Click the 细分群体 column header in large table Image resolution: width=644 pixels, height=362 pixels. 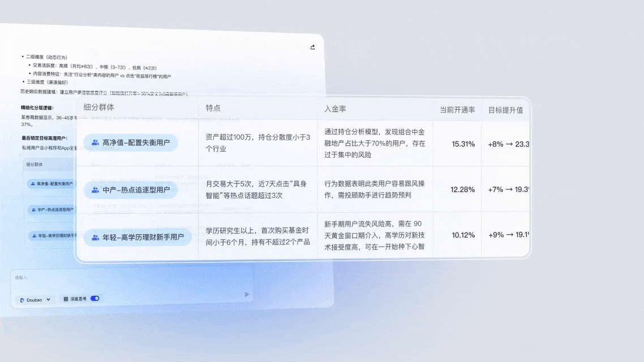99,107
